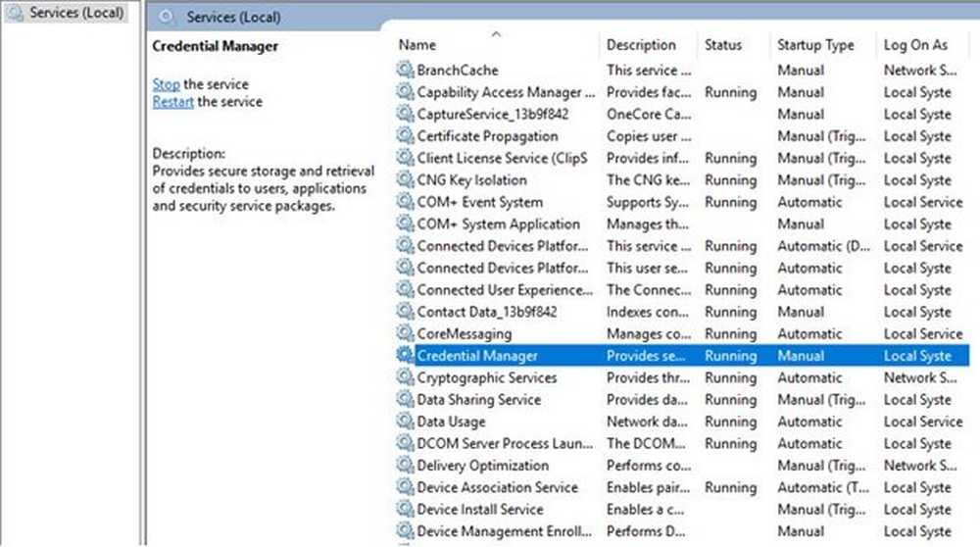Select the CaptureService_13b9f842 service name

493,114
